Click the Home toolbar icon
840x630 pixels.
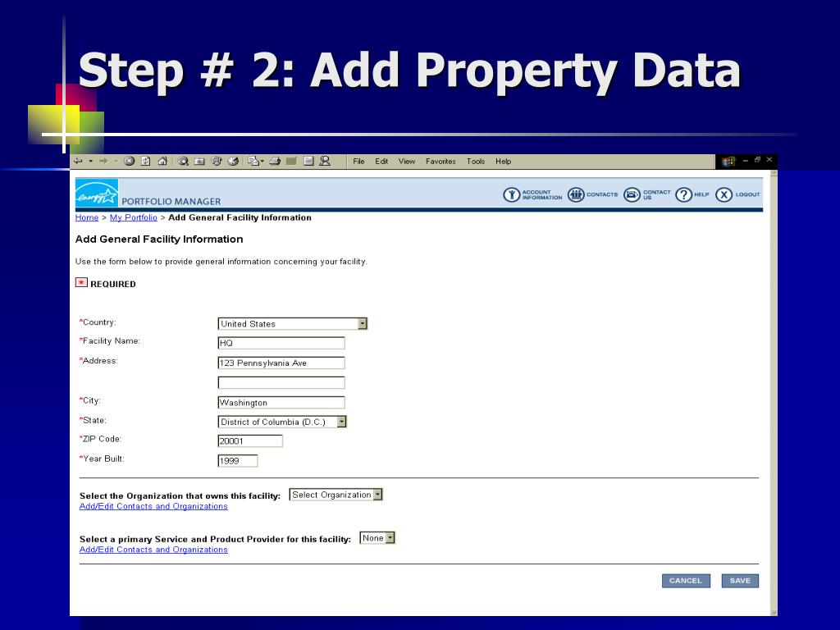tap(163, 161)
